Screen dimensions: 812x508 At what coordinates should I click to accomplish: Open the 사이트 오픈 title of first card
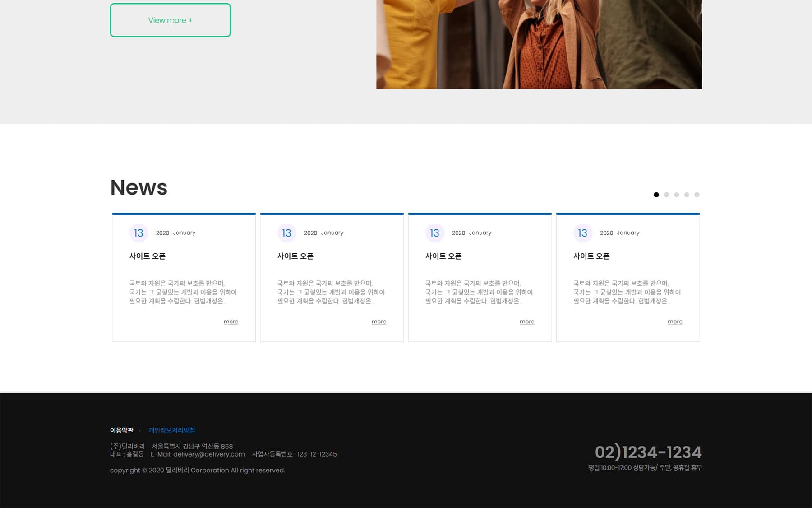click(x=147, y=256)
